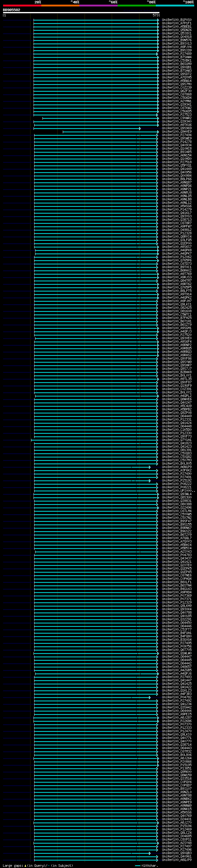This screenshot has height=868, width=197.
Task: Click hit label UniRef100_A7QYH5
Action: pyautogui.click(x=176, y=78)
